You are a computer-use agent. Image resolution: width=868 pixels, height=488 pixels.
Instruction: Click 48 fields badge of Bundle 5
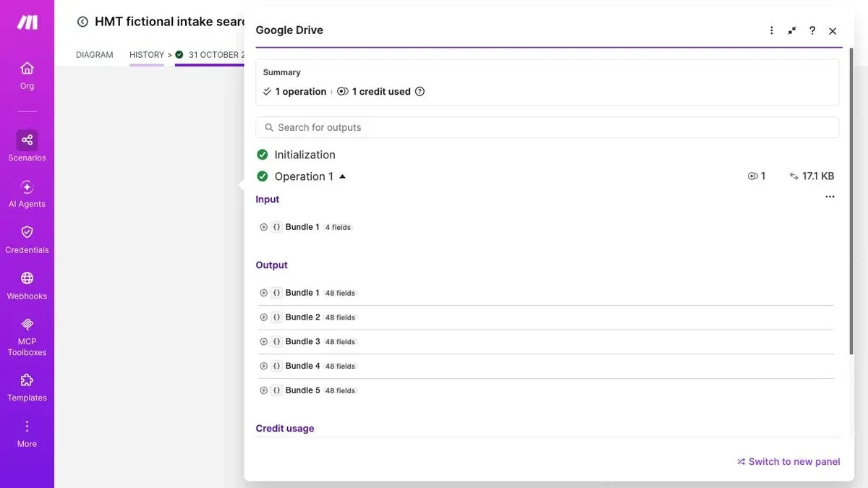(341, 391)
